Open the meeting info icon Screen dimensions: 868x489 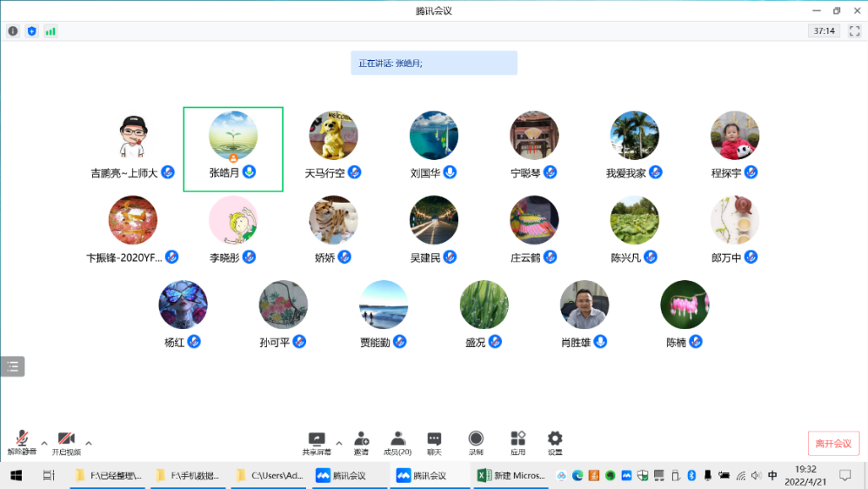[x=13, y=31]
